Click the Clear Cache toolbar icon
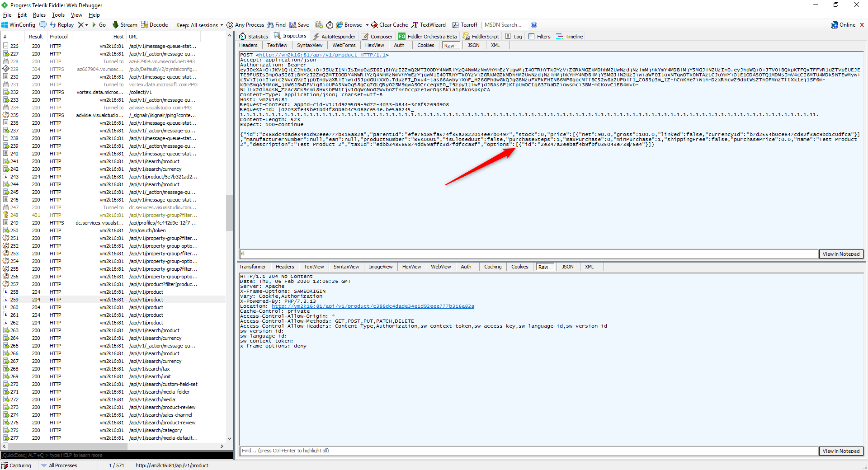The width and height of the screenshot is (868, 470). tap(389, 25)
